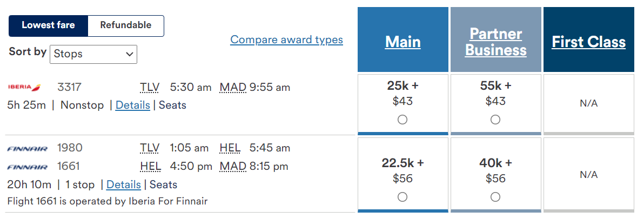Click the Main column header
Image resolution: width=644 pixels, height=218 pixels.
point(403,42)
